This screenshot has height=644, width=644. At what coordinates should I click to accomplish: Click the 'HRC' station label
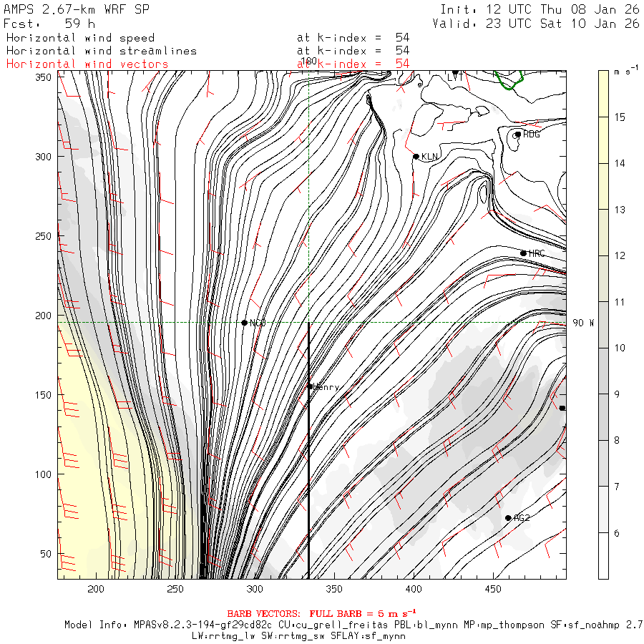537,253
